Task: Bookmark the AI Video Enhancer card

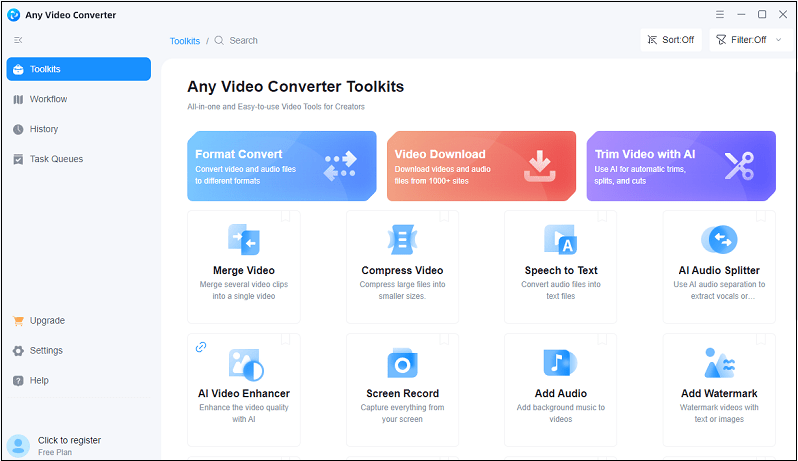Action: click(x=286, y=339)
